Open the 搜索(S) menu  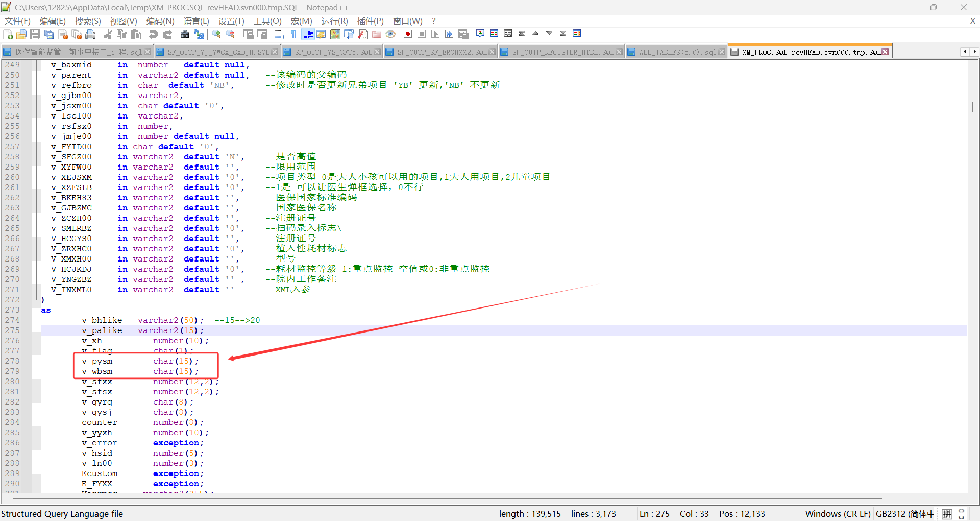click(88, 21)
